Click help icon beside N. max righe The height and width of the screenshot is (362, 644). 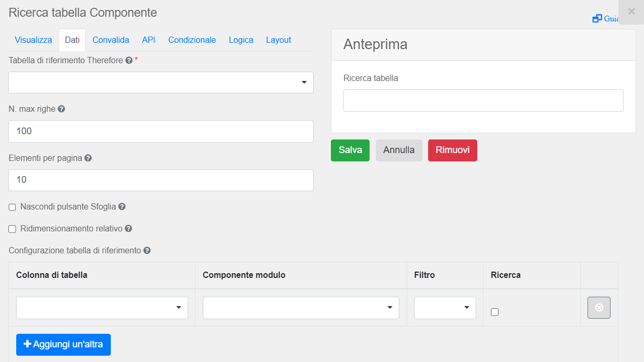pyautogui.click(x=61, y=109)
